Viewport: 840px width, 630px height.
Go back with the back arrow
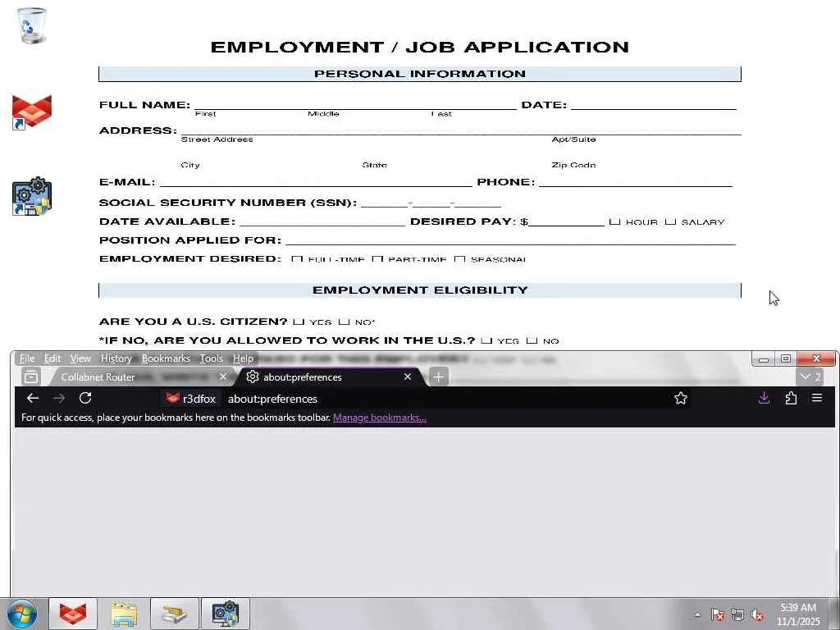tap(33, 398)
